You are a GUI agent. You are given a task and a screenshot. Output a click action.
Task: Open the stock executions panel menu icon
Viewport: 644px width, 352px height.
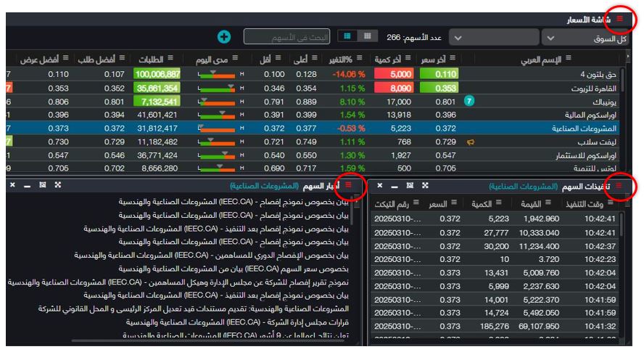[619, 187]
